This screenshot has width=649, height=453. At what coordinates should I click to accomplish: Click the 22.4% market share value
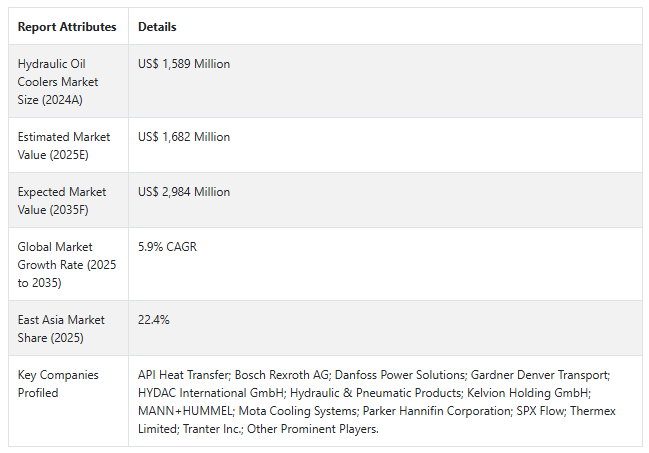pos(153,320)
